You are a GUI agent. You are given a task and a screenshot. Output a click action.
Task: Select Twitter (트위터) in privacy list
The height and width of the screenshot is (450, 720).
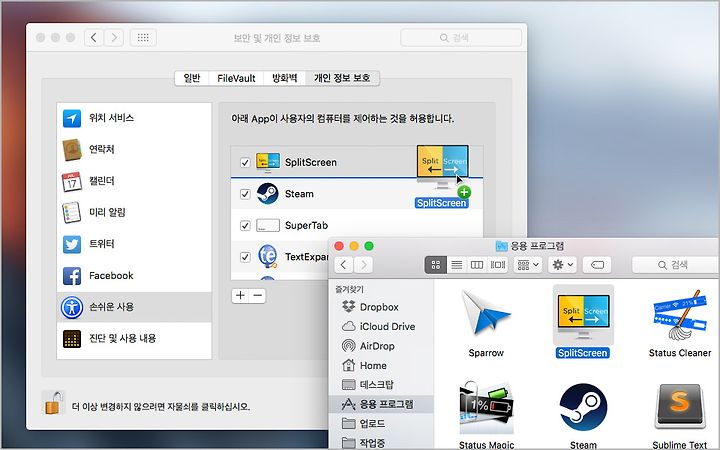click(x=134, y=244)
